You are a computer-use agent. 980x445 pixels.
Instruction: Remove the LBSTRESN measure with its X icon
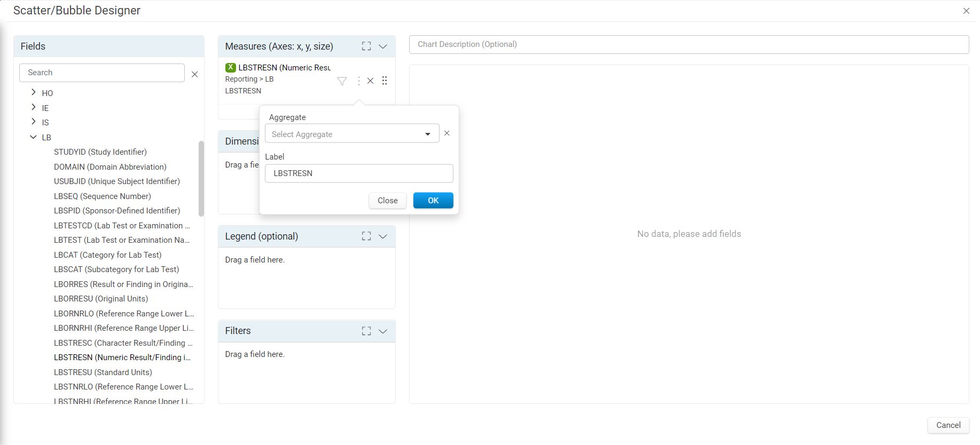tap(370, 81)
